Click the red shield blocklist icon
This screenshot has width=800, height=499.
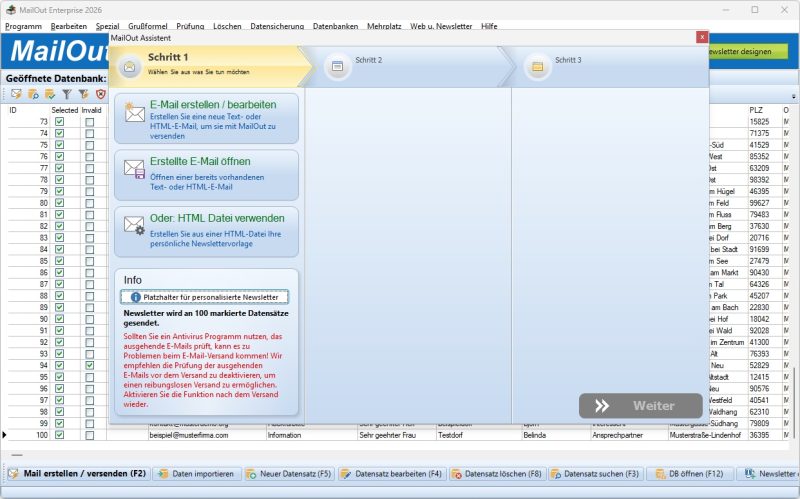click(x=101, y=94)
